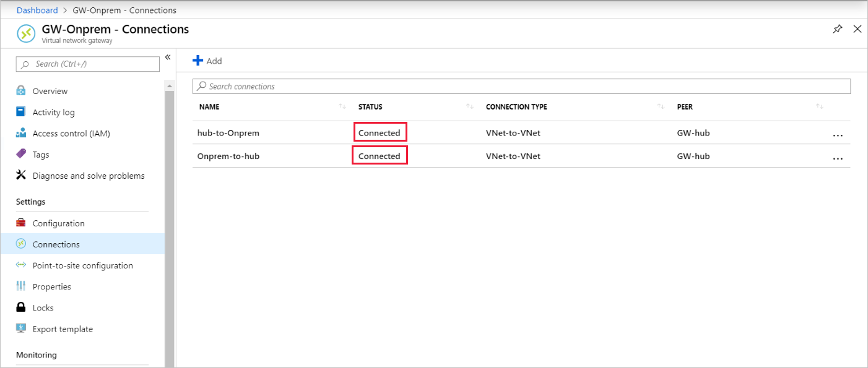Click the Diagnose and solve problems icon
The image size is (868, 368).
coord(21,176)
